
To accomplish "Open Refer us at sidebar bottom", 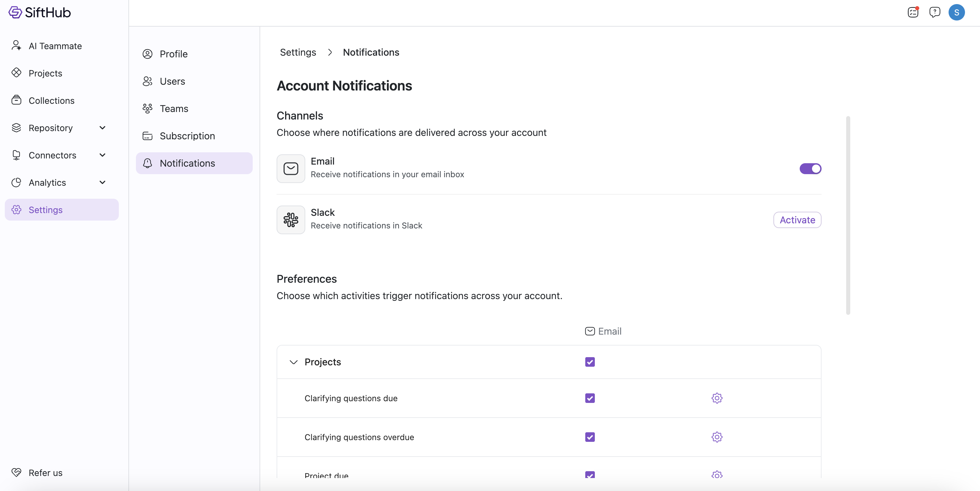I will coord(45,473).
